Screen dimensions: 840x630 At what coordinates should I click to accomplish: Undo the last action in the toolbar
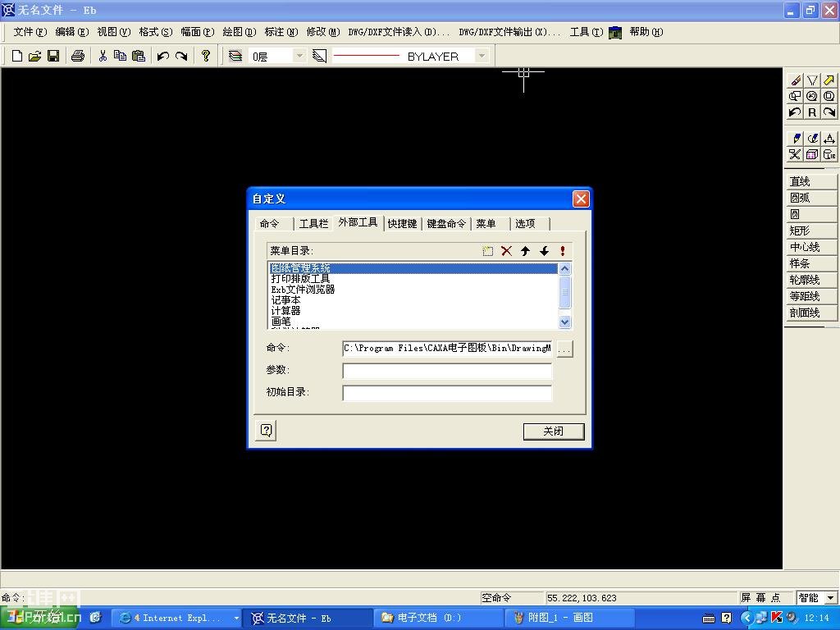(163, 56)
